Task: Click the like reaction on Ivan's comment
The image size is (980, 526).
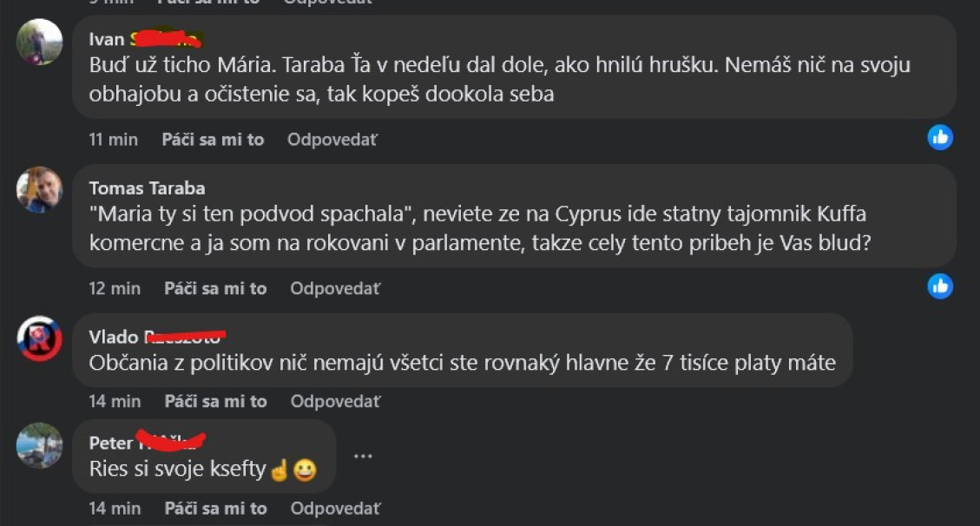Action: click(x=940, y=137)
